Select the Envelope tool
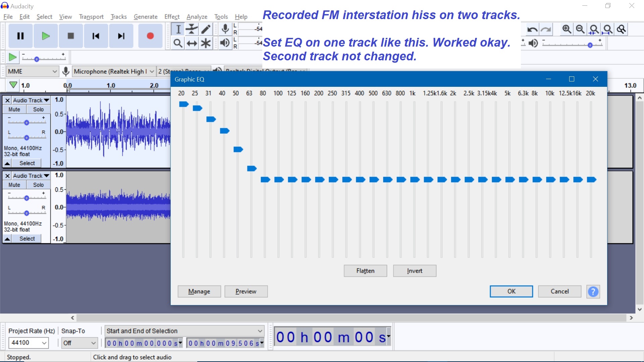This screenshot has width=644, height=362. [x=192, y=29]
